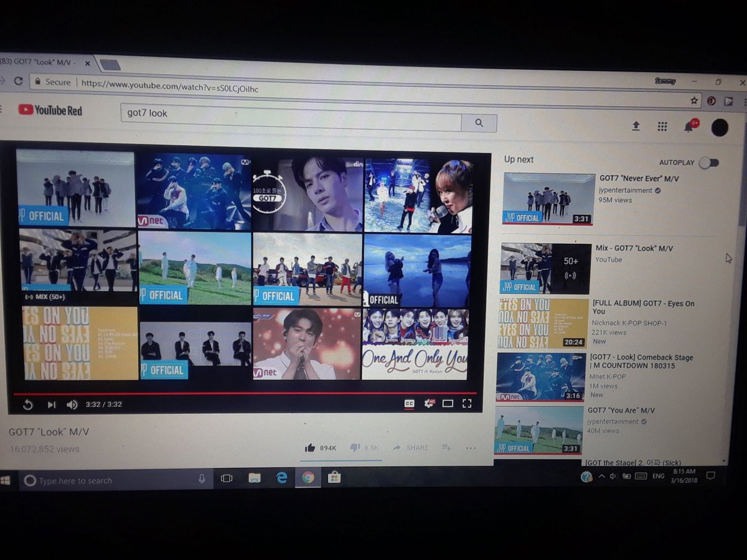This screenshot has width=747, height=560.
Task: Open sidebar Never Ever thumbnail 3:31
Action: 548,199
